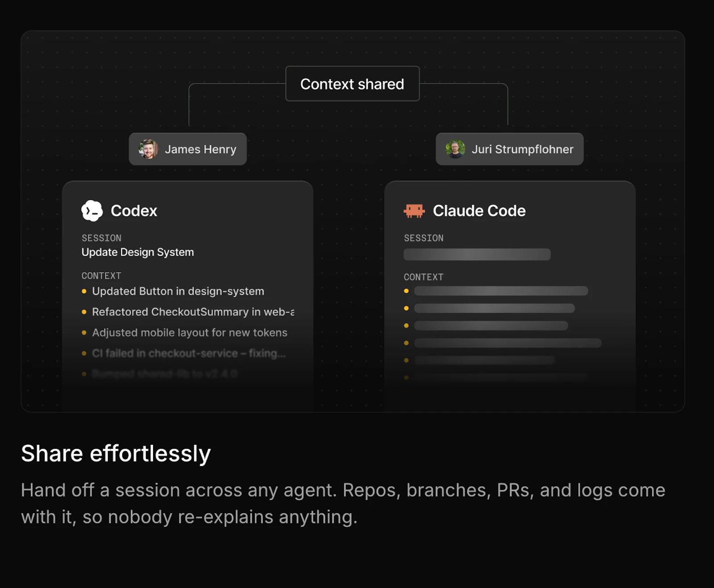Click the session placeholder bar in Claude Code card
714x588 pixels.
[477, 254]
